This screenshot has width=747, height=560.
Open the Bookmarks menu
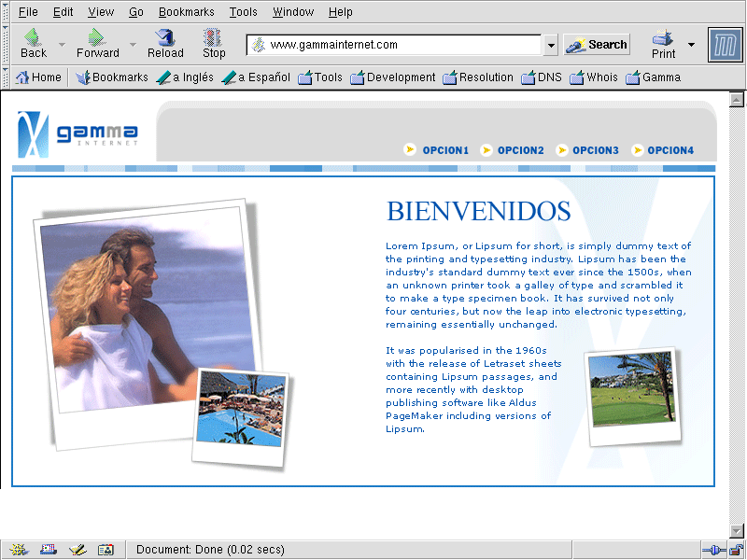[186, 12]
